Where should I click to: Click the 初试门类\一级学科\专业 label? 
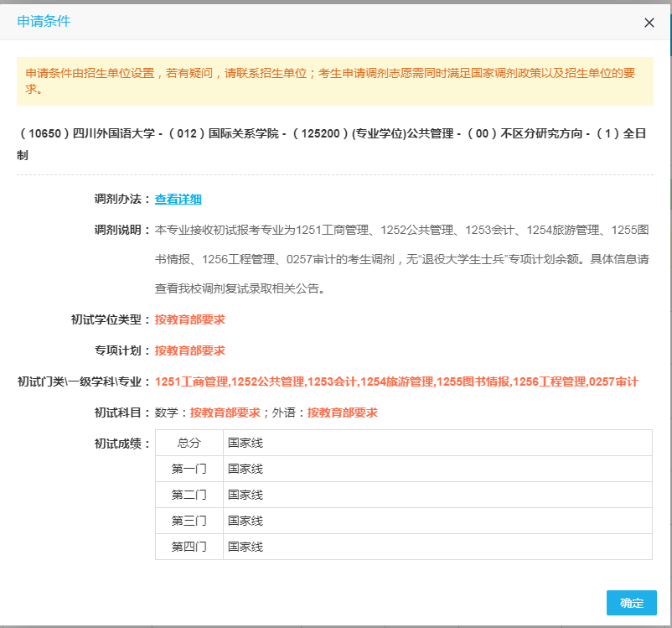pyautogui.click(x=84, y=381)
